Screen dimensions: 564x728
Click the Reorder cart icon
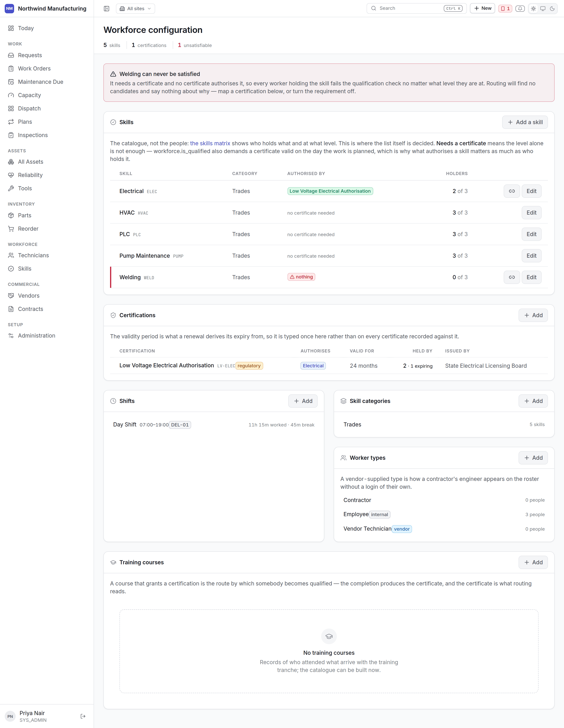coord(11,229)
